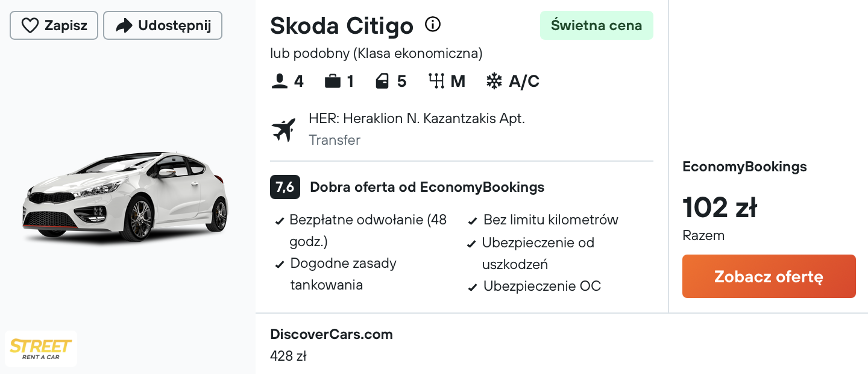
Task: Click the EconomyBookings provider name
Action: coord(744,166)
